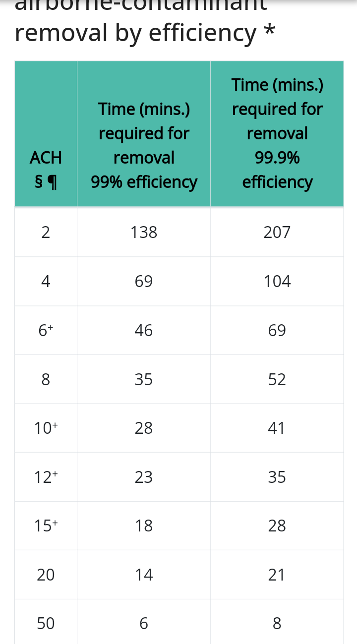The width and height of the screenshot is (357, 644).
Task: Click the 52 value in the ACH 8 row
Action: (277, 380)
